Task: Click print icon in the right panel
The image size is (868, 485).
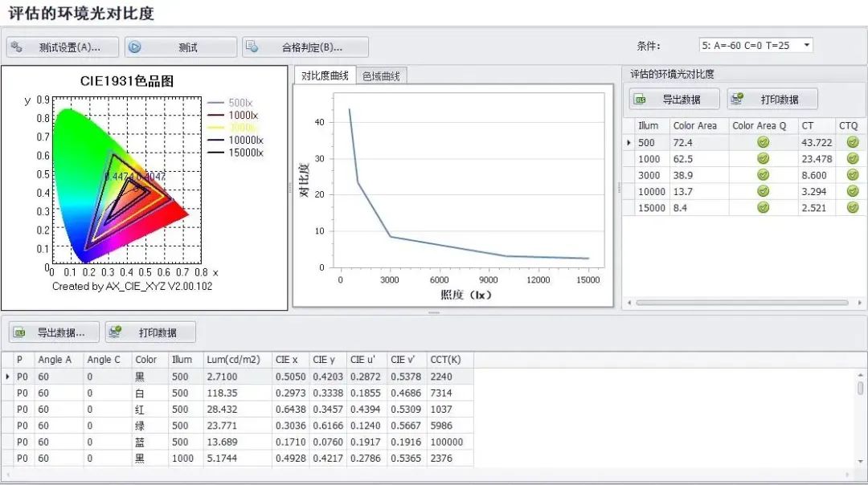Action: pos(739,99)
